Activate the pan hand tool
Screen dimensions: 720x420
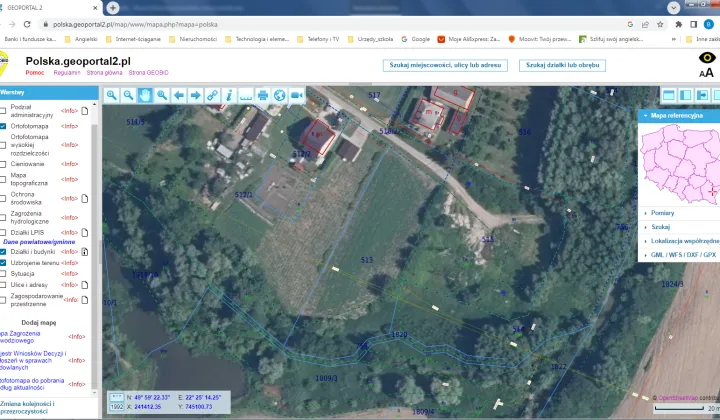[146, 95]
